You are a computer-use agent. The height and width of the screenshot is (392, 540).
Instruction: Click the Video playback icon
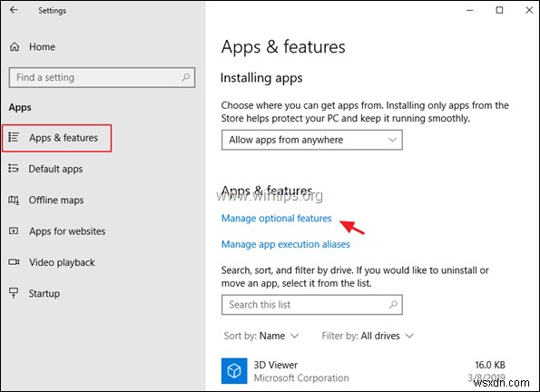14,262
